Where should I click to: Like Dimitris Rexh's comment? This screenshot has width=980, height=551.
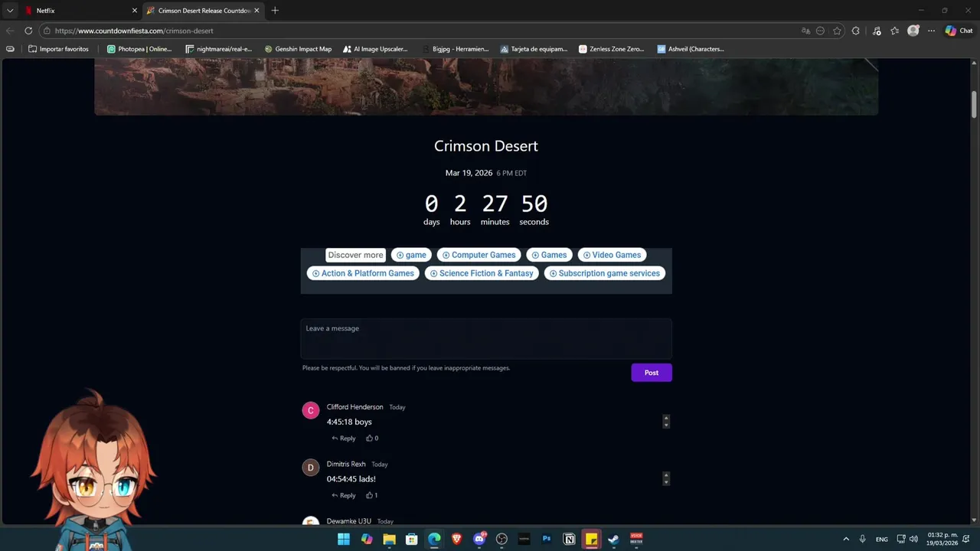(x=372, y=495)
